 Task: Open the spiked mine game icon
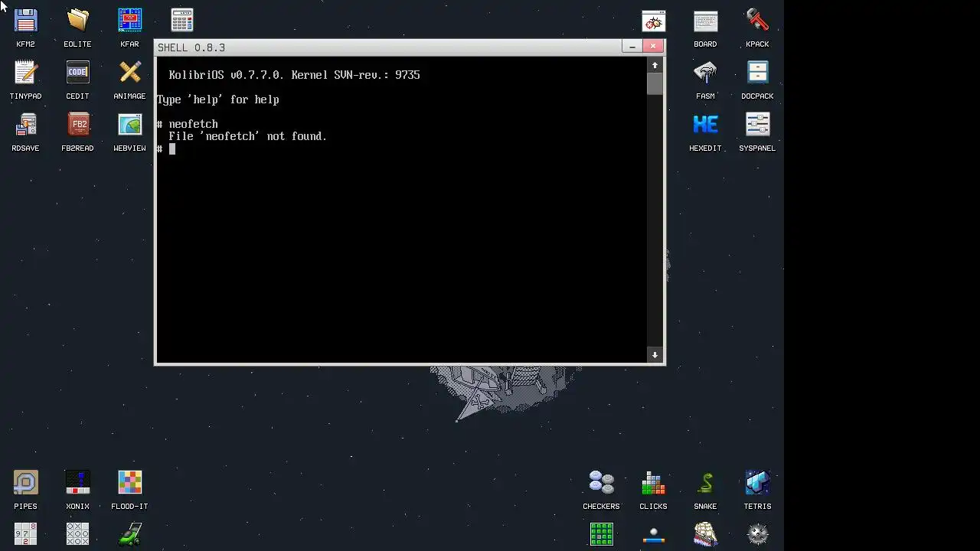coord(757,534)
